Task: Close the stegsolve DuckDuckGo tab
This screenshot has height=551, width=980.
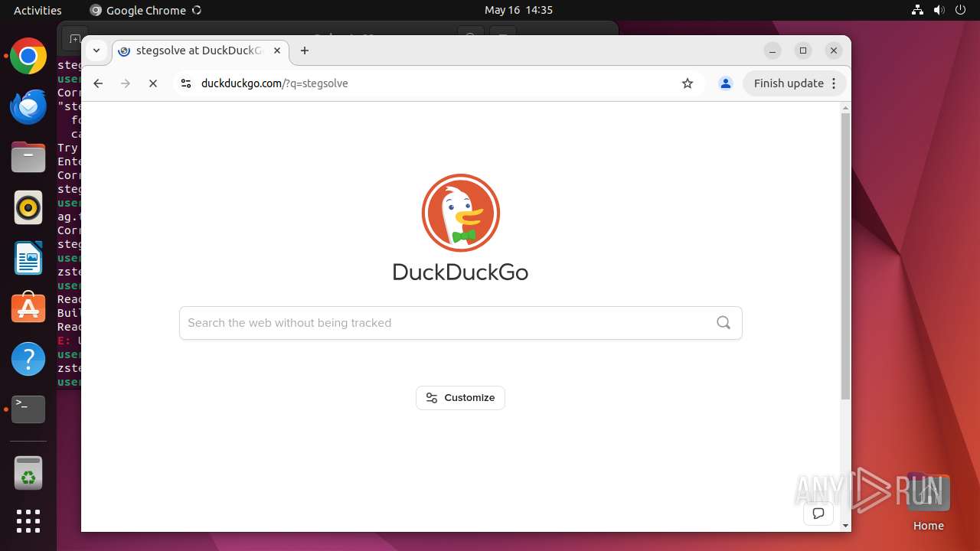Action: (277, 51)
